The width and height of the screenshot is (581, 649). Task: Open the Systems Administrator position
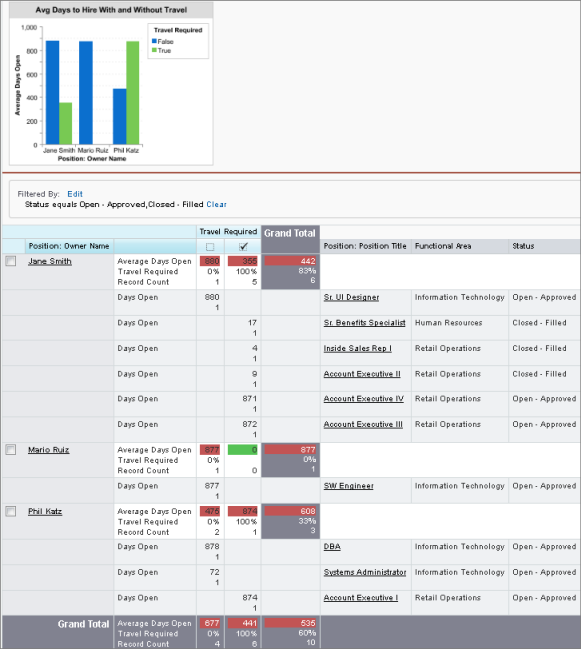click(365, 572)
